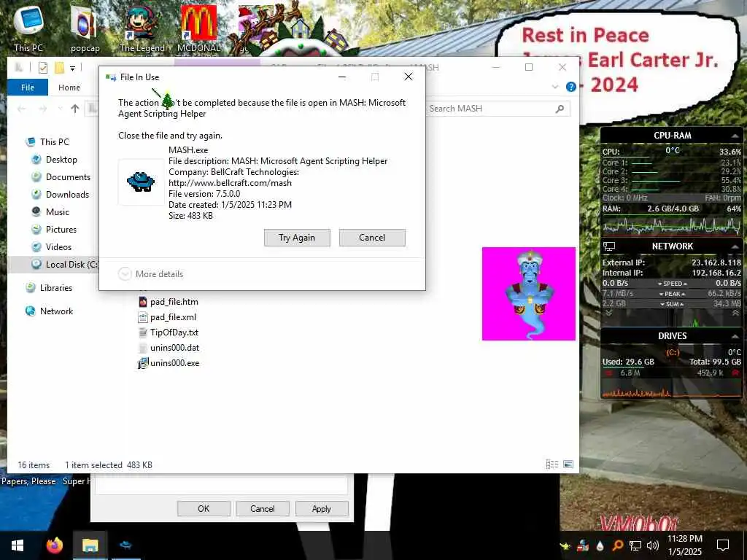Select the pad_file.xml file
This screenshot has width=747, height=560.
[167, 316]
